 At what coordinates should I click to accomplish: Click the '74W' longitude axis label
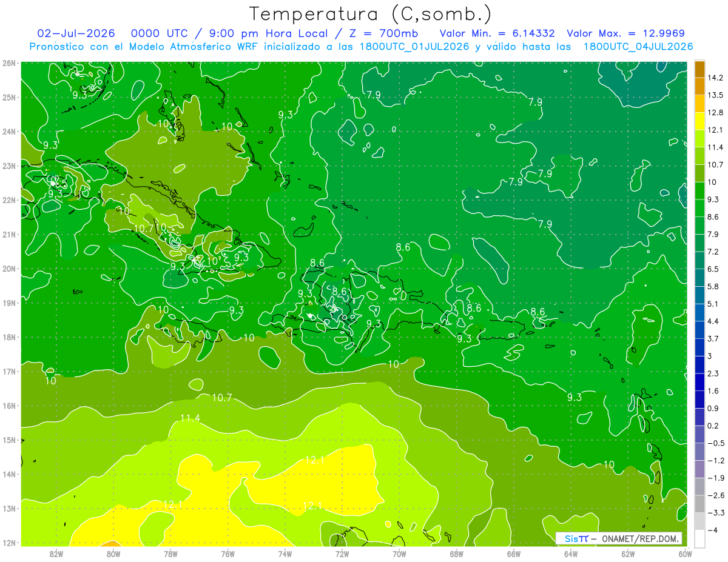[285, 554]
